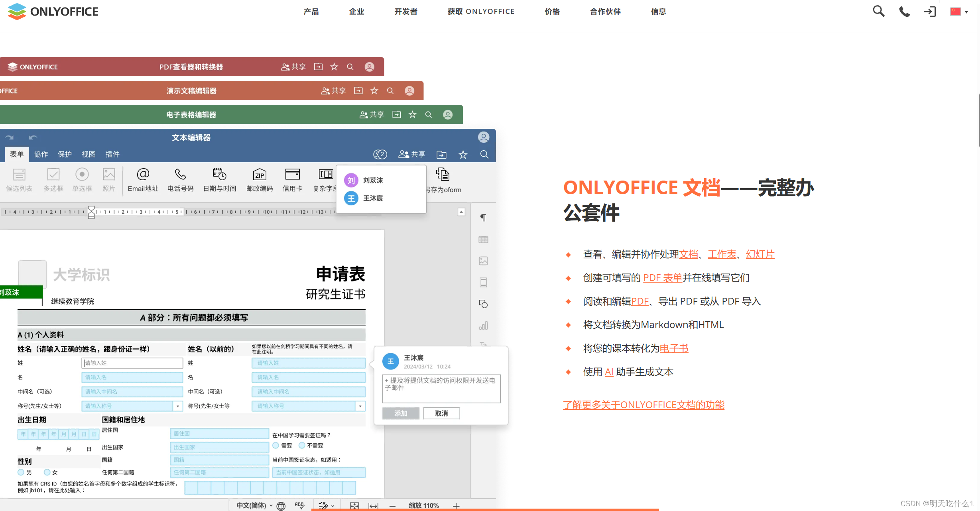Viewport: 980px width, 511px height.
Task: Insert an Email地址 form field
Action: pyautogui.click(x=143, y=179)
